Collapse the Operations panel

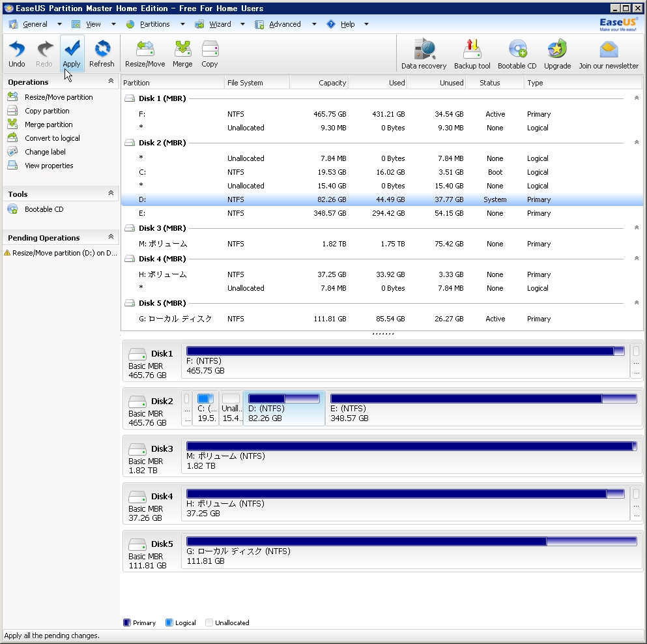click(x=111, y=81)
